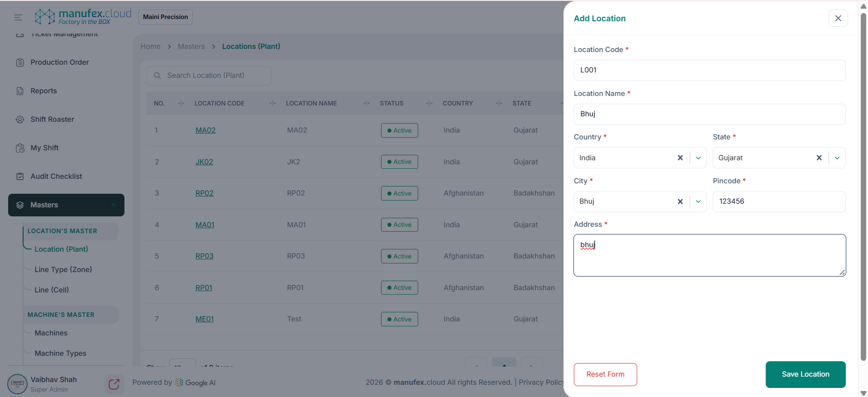868x397 pixels.
Task: Click into the Pincode input field
Action: [x=778, y=202]
